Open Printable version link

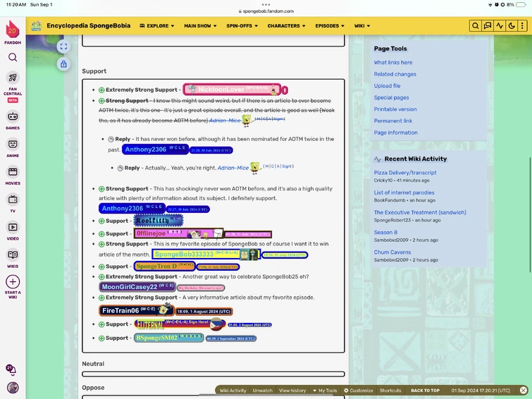click(395, 109)
